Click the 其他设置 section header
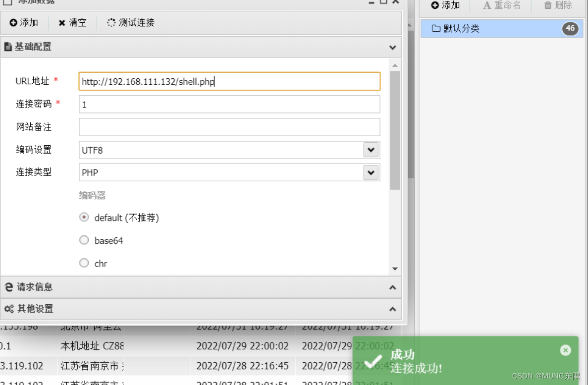Image resolution: width=588 pixels, height=385 pixels. 201,309
